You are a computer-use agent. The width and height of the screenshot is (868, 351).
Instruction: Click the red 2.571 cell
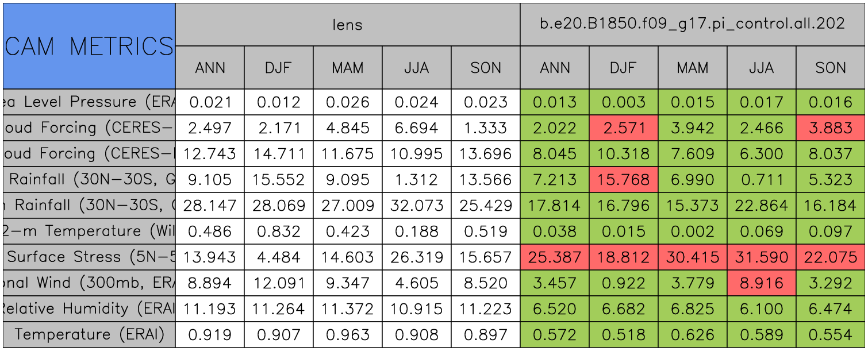[x=624, y=128]
